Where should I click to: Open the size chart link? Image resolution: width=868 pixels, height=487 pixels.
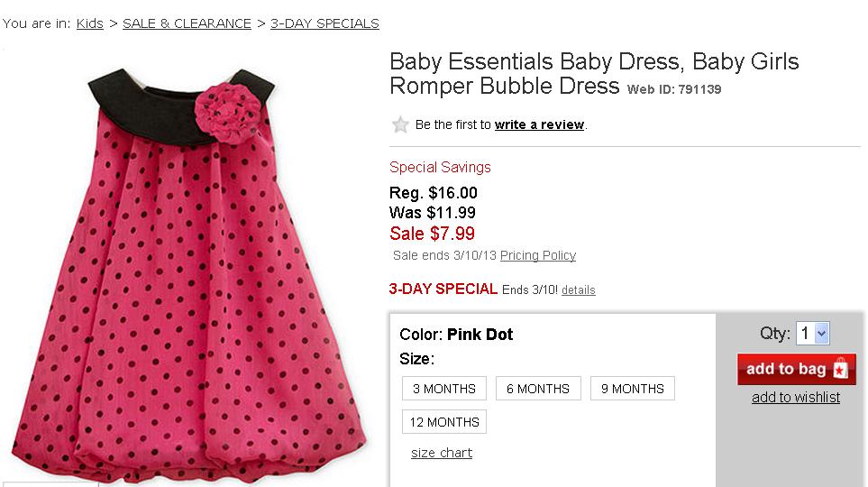[442, 453]
